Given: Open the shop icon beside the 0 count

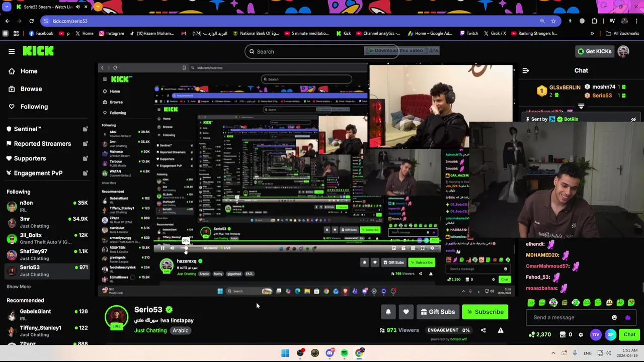Looking at the screenshot, I should [562, 335].
